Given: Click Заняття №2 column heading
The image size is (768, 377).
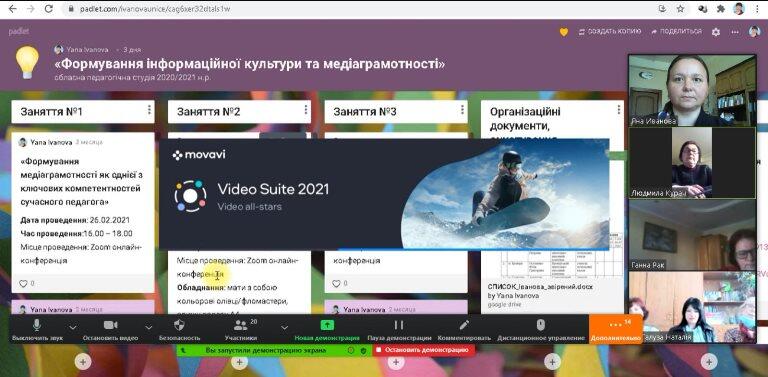Looking at the screenshot, I should 209,112.
